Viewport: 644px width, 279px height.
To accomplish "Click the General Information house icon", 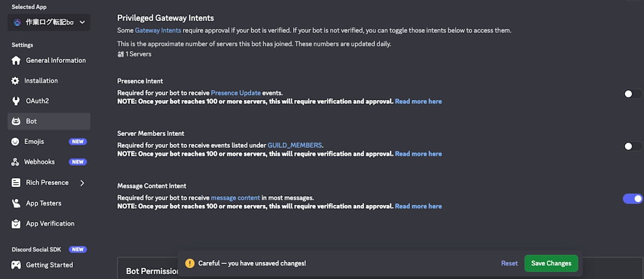I will click(16, 60).
